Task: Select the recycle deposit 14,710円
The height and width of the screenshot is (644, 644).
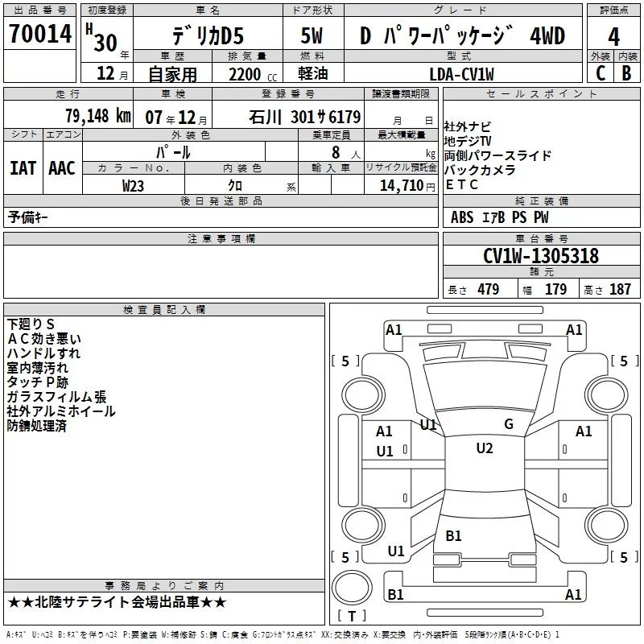Action: click(407, 186)
